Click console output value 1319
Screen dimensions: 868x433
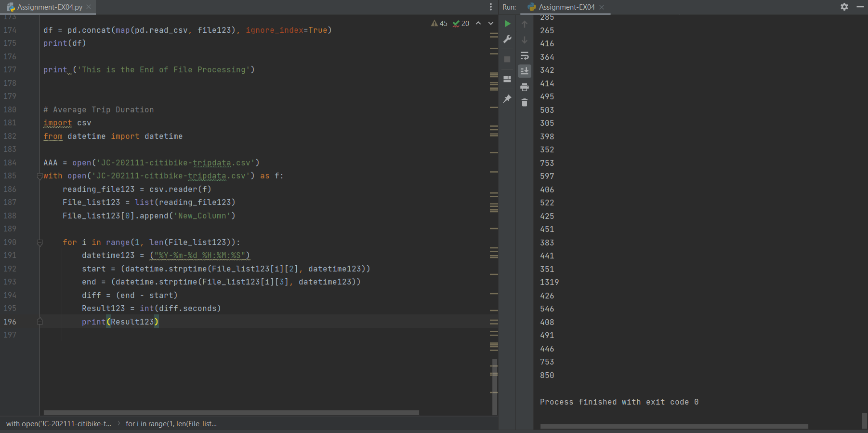550,283
